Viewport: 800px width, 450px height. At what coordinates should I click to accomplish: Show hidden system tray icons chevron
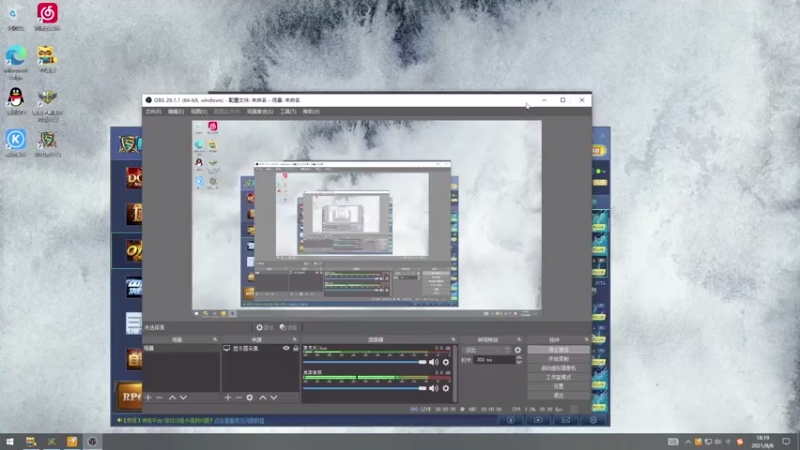pyautogui.click(x=688, y=442)
